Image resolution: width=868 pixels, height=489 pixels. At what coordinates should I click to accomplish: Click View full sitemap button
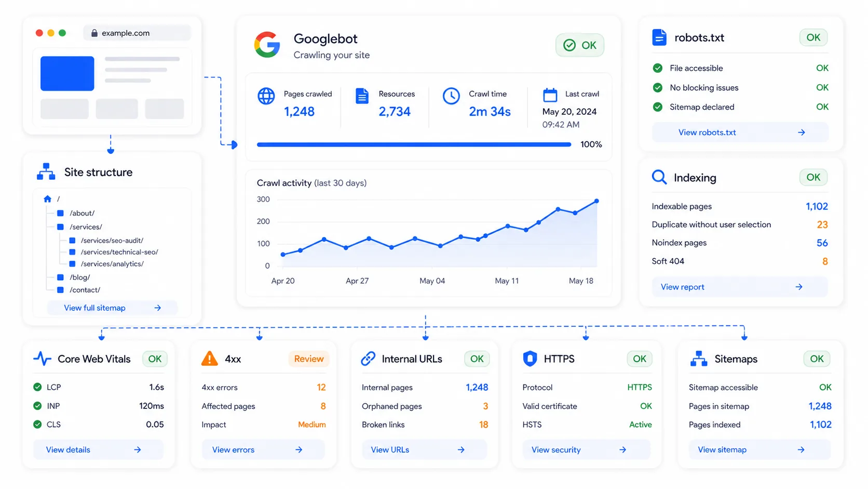(112, 308)
